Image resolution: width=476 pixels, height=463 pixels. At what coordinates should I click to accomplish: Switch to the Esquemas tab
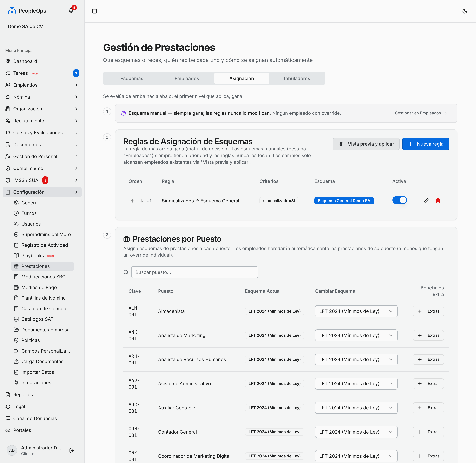click(132, 78)
